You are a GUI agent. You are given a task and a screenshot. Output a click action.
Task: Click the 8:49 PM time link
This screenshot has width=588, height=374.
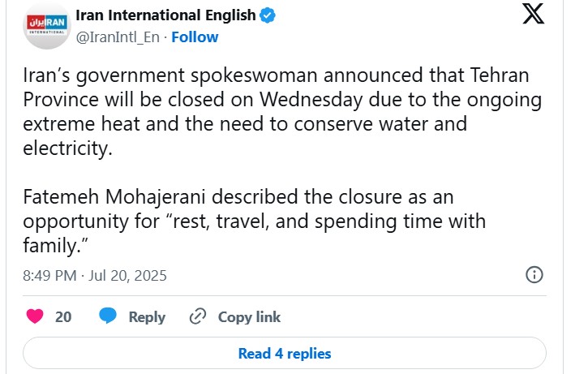click(48, 276)
